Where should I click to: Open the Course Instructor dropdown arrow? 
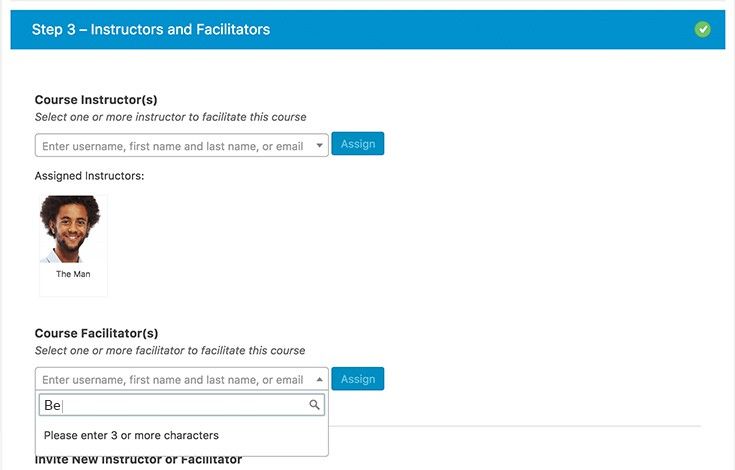(x=319, y=145)
